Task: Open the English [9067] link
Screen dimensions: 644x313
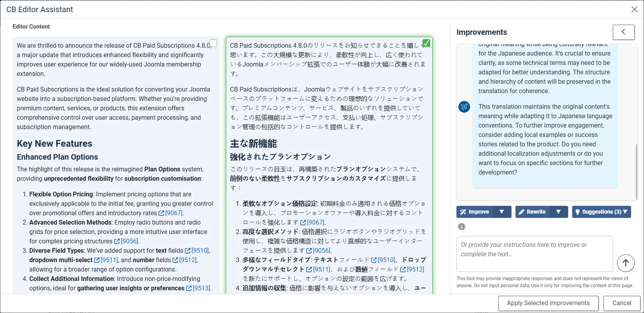Action: coord(171,213)
